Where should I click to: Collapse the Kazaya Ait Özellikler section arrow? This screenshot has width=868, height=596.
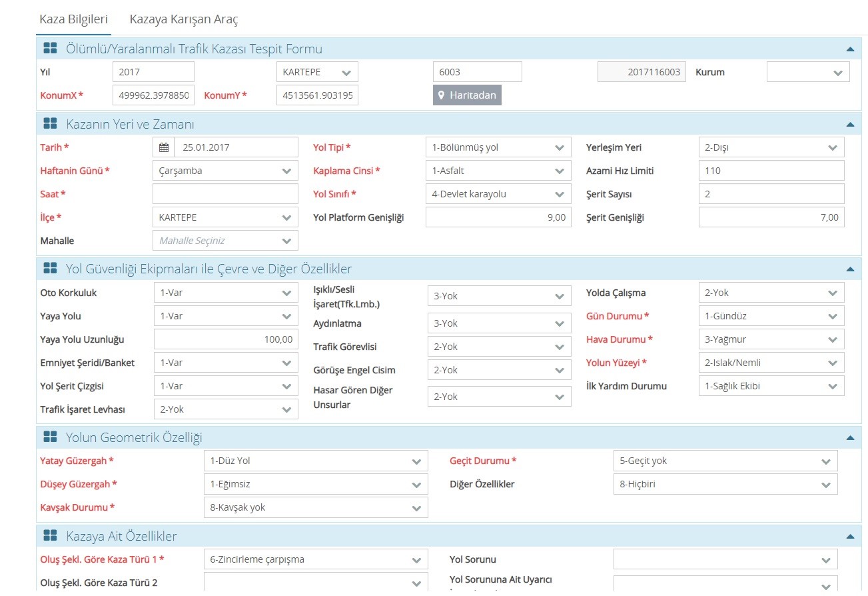(849, 537)
